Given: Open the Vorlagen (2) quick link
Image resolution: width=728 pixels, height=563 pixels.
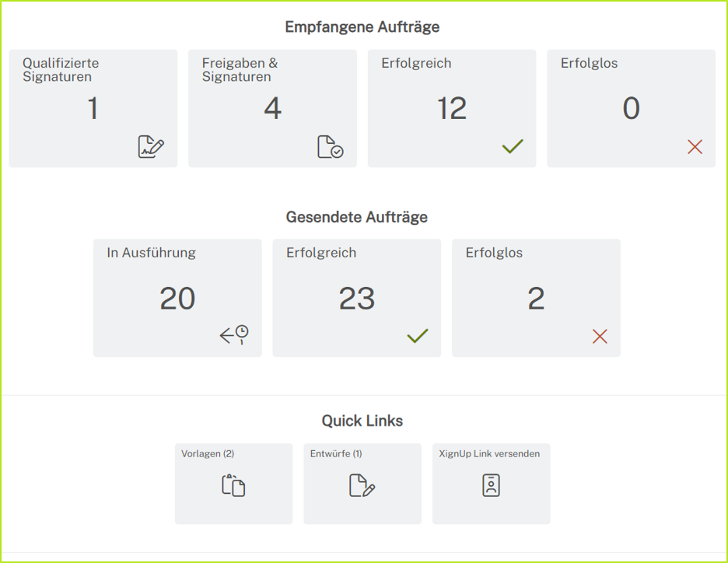Looking at the screenshot, I should [x=233, y=484].
